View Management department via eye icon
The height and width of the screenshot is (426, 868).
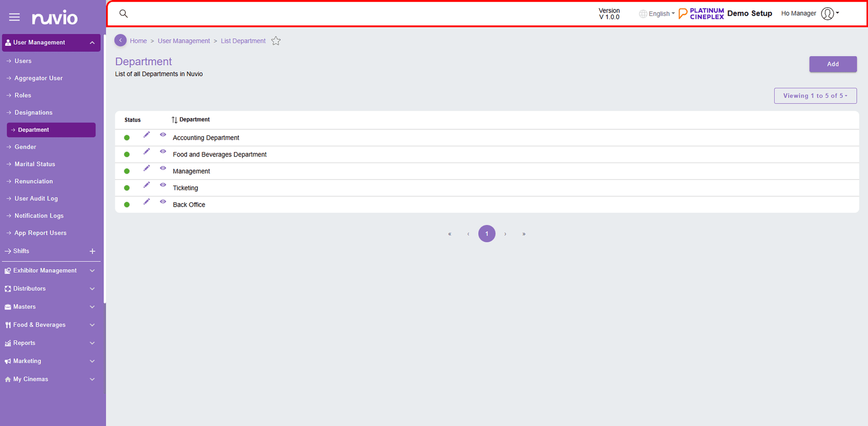[163, 168]
